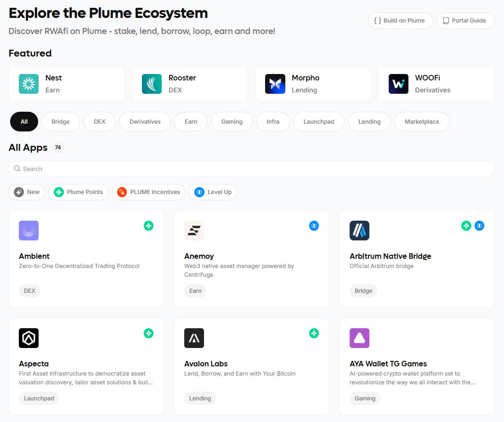Screen dimensions: 504x422
Task: Click the Nest logo icon
Action: pyautogui.click(x=28, y=84)
